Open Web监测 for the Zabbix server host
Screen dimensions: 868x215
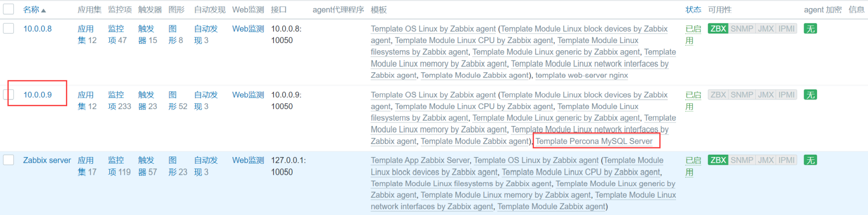(248, 160)
